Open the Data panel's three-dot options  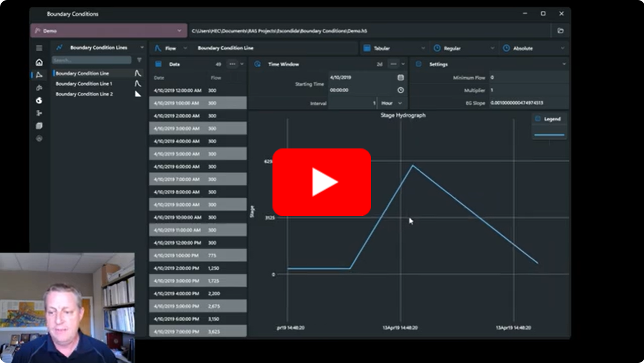pyautogui.click(x=233, y=64)
